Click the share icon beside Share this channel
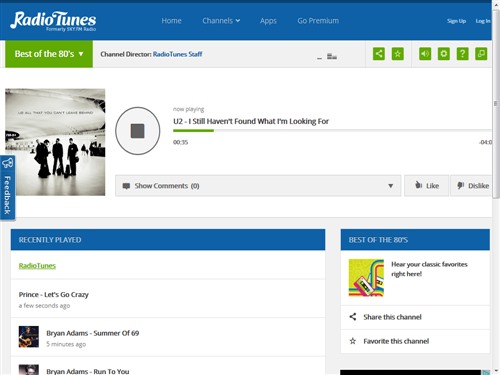The height and width of the screenshot is (375, 500). click(353, 317)
